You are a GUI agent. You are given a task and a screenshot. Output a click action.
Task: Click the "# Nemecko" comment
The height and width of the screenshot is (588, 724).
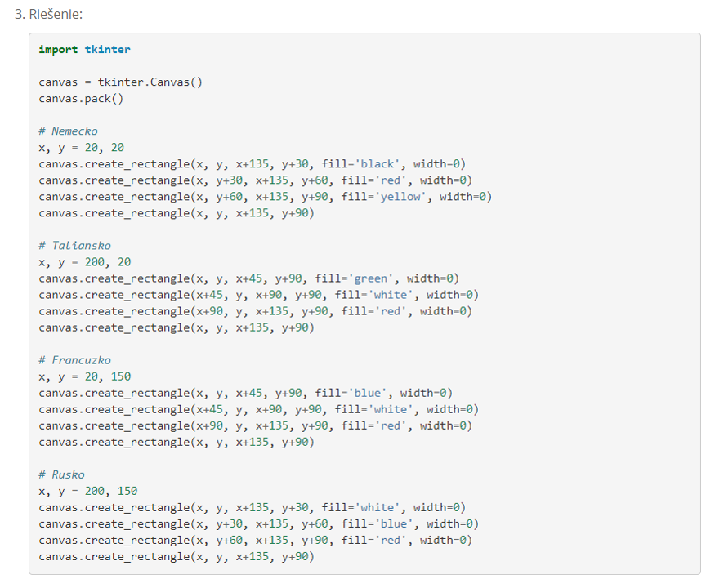click(68, 131)
